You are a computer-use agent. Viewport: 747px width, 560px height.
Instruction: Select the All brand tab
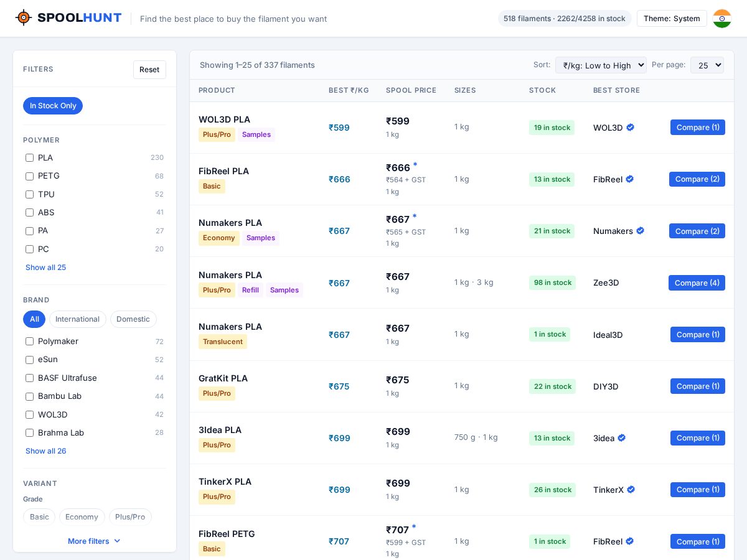(34, 319)
